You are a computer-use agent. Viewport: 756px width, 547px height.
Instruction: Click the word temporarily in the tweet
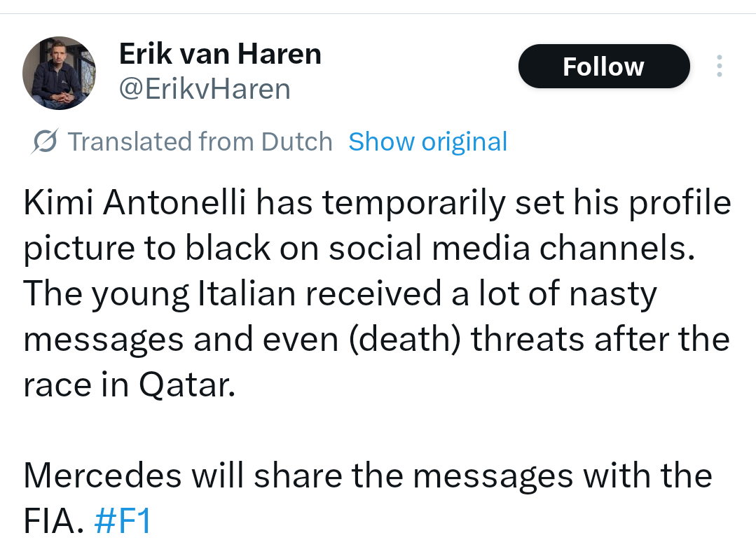click(x=413, y=204)
